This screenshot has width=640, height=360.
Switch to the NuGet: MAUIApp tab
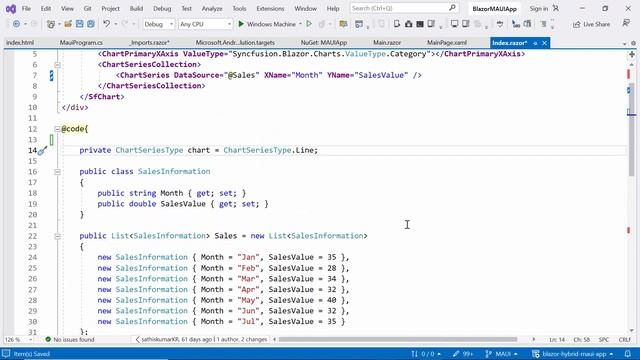324,42
